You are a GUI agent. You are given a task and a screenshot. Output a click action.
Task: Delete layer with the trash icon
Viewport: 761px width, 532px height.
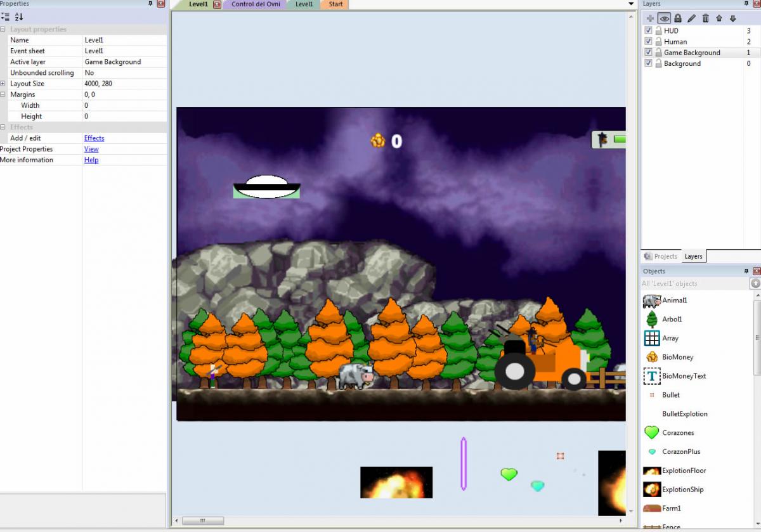(706, 18)
